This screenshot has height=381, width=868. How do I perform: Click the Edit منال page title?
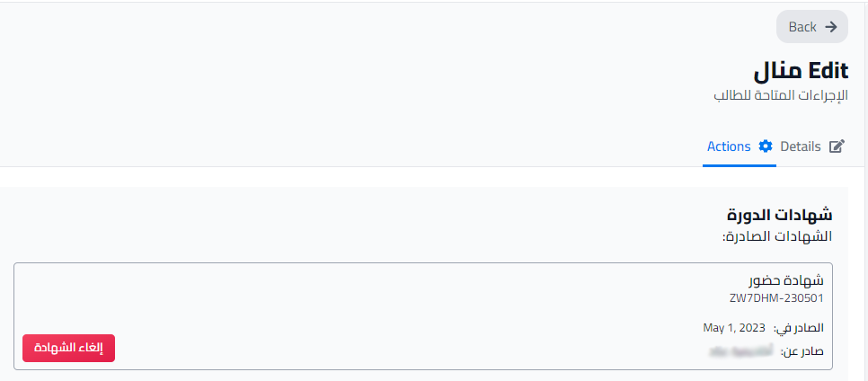(x=801, y=72)
